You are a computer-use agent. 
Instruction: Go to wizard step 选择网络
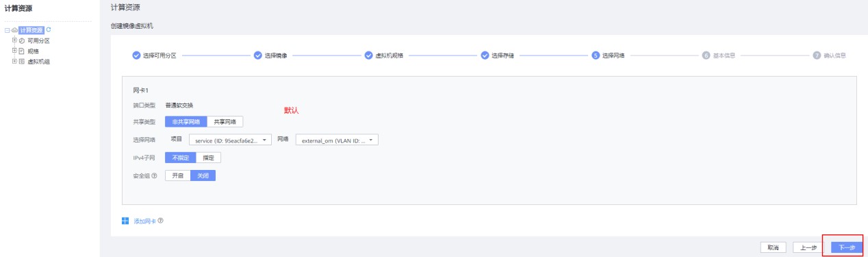tap(613, 56)
